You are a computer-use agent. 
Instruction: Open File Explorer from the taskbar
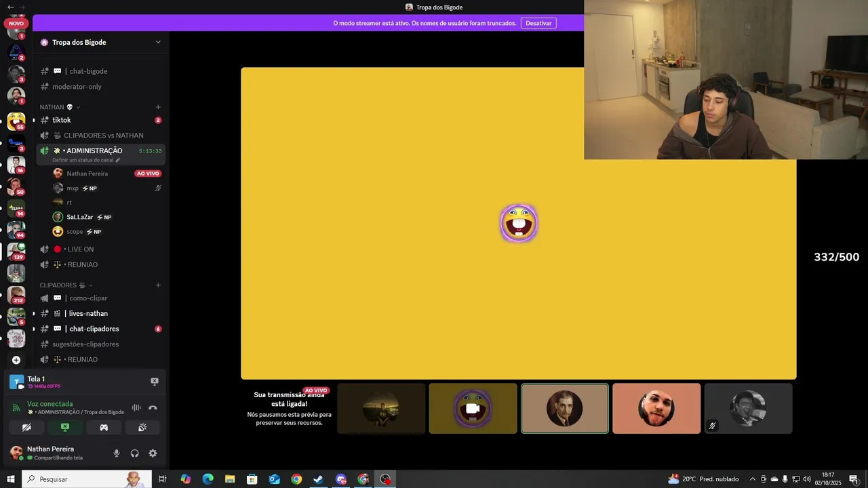pyautogui.click(x=230, y=479)
